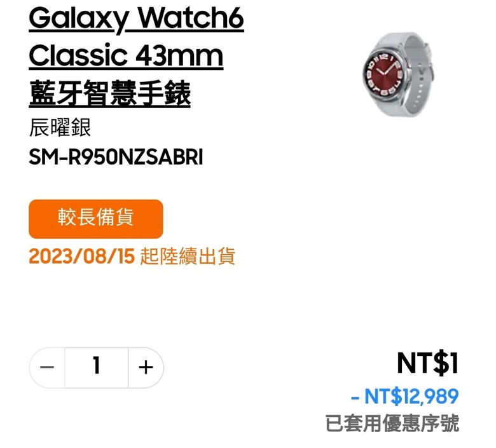
Task: Click the Watch6 word in the heading
Action: click(x=191, y=18)
